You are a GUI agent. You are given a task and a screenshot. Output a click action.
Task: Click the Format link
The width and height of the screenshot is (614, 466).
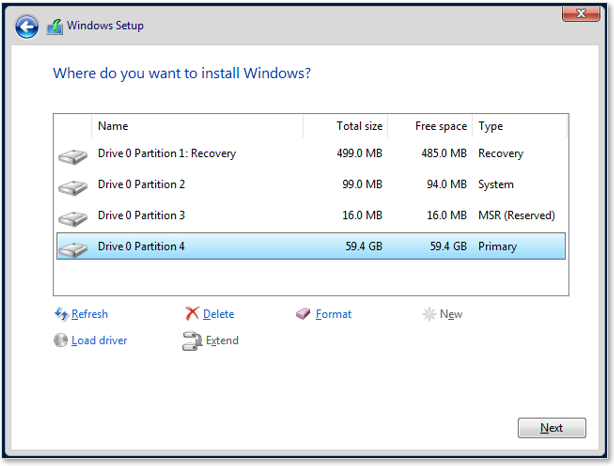334,314
